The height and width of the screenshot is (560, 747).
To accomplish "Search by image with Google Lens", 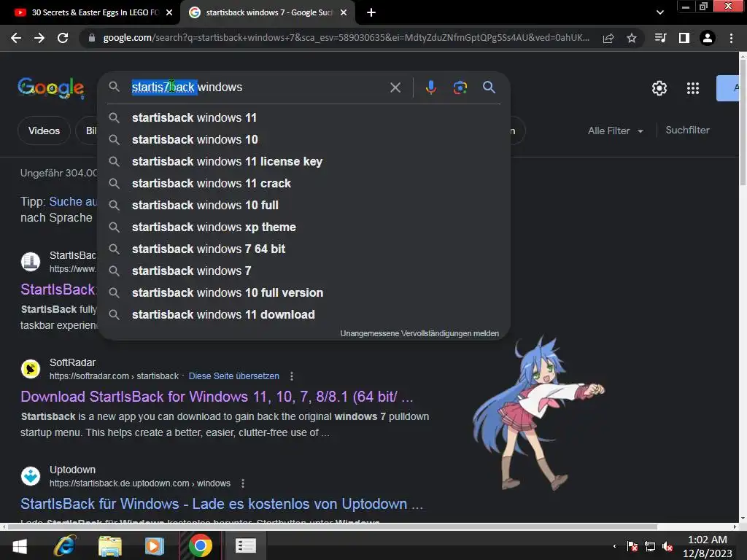I will tap(460, 87).
